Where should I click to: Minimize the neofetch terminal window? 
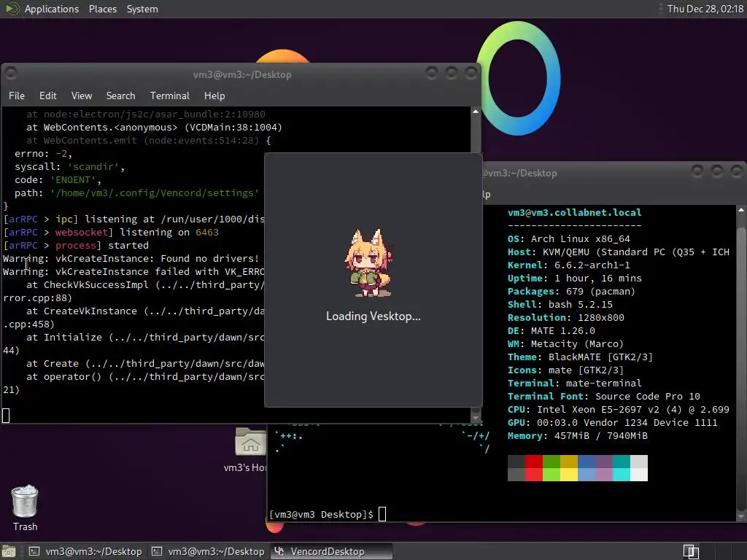point(697,171)
